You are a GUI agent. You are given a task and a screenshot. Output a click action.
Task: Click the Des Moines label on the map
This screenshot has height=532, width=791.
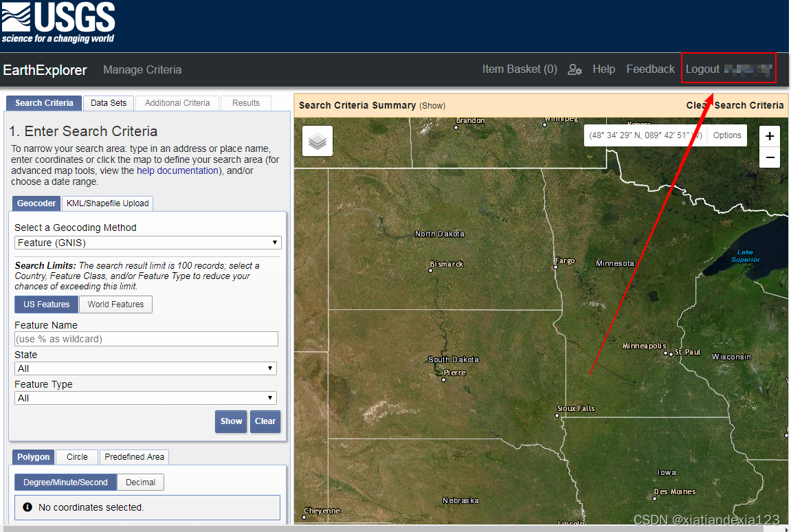674,491
